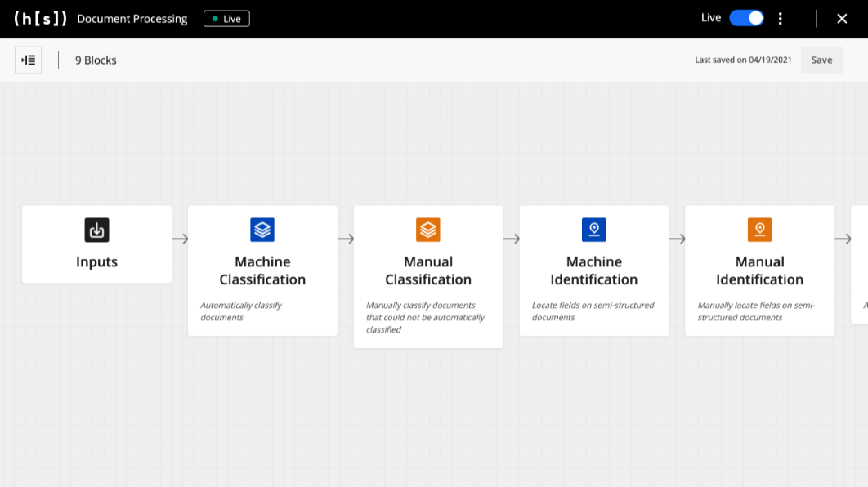Open the three-dot more options menu
The height and width of the screenshot is (487, 868).
pyautogui.click(x=781, y=19)
